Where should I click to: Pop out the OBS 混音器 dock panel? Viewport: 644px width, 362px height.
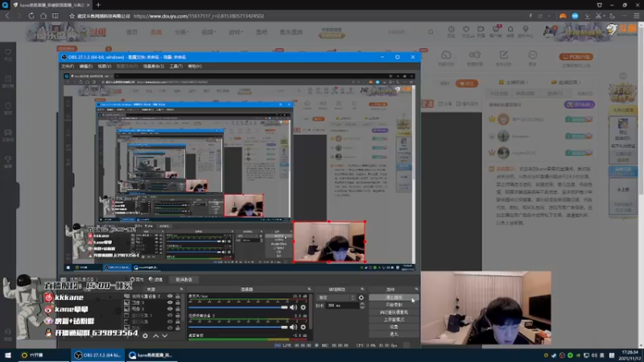[x=309, y=289]
